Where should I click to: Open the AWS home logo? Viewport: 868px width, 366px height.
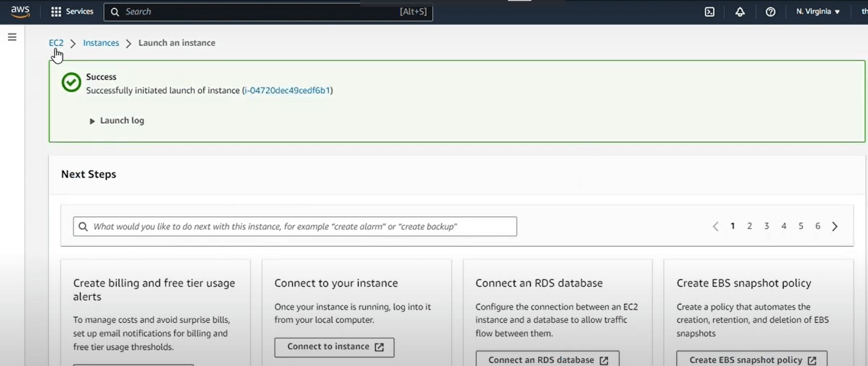(x=20, y=12)
